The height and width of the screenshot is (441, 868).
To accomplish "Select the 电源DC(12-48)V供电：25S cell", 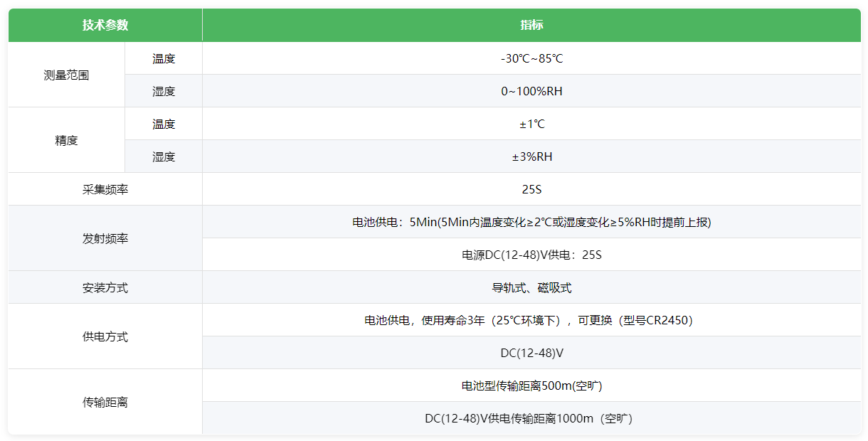I will (531, 255).
